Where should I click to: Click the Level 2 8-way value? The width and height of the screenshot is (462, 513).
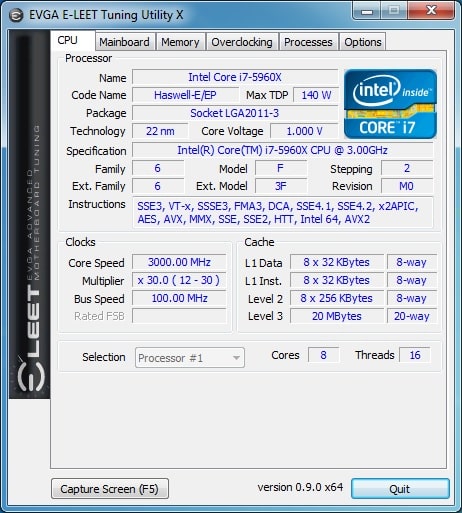[x=412, y=298]
